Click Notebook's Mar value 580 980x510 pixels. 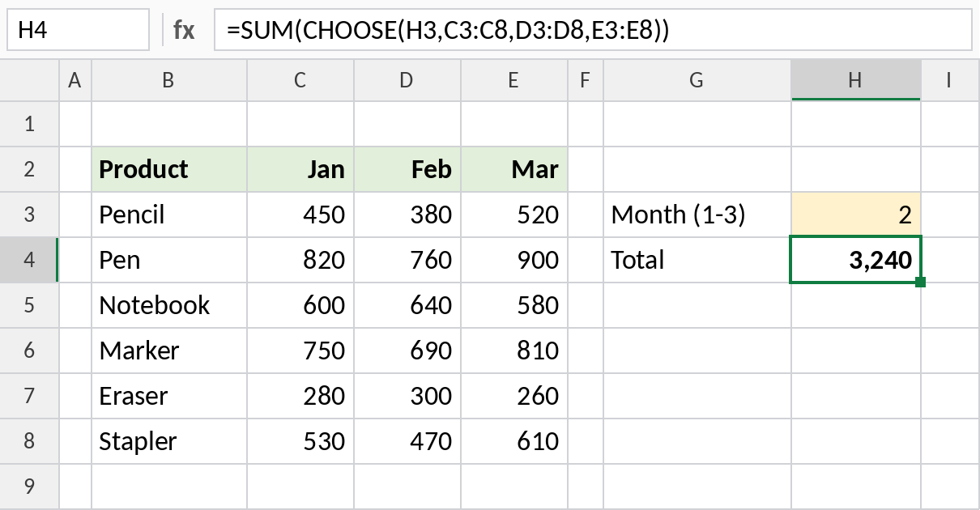514,305
